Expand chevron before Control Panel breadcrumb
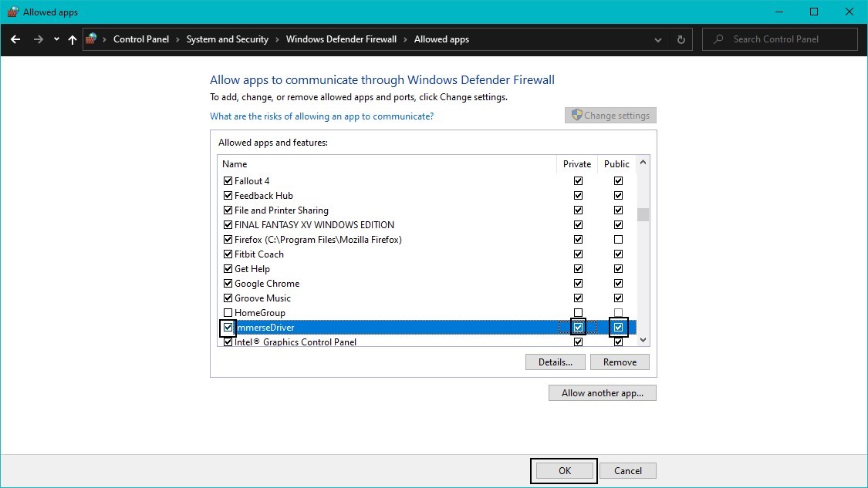 (x=105, y=39)
